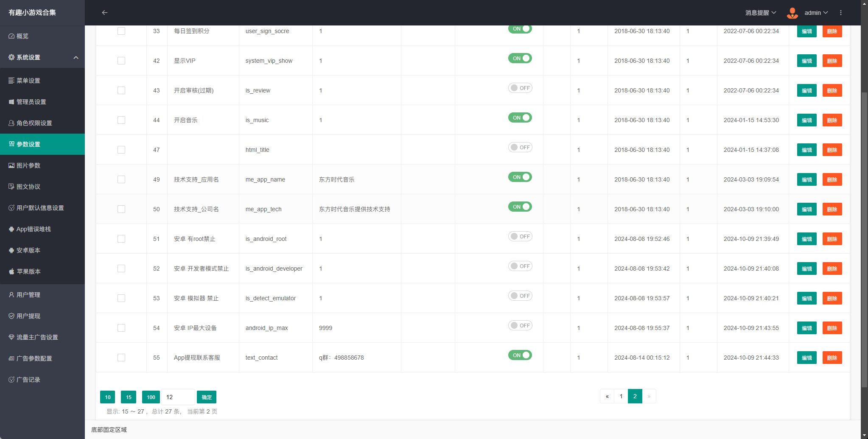The image size is (868, 439).
Task: Enable the html_title OFF switch
Action: pyautogui.click(x=520, y=147)
